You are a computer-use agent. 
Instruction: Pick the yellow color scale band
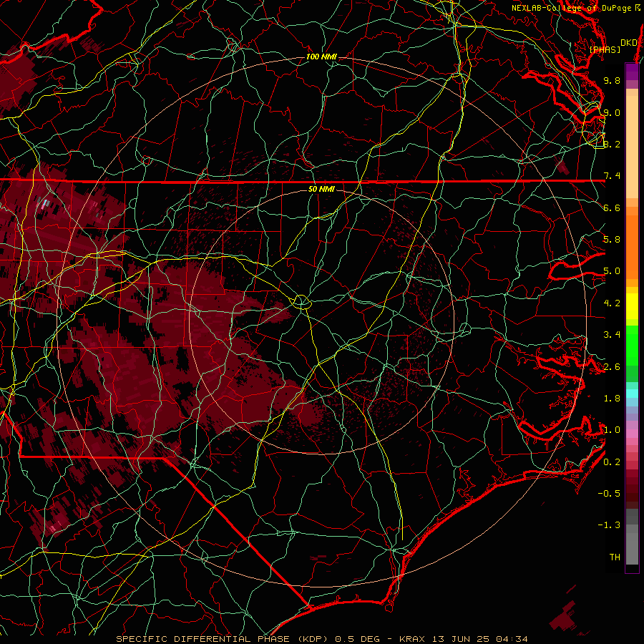click(x=632, y=306)
